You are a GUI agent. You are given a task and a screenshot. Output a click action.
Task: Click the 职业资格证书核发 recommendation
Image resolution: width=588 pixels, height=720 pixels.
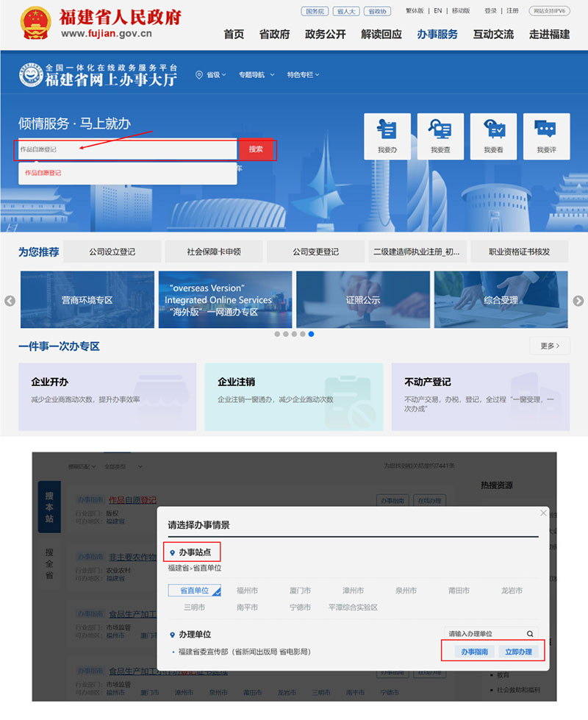(x=519, y=252)
